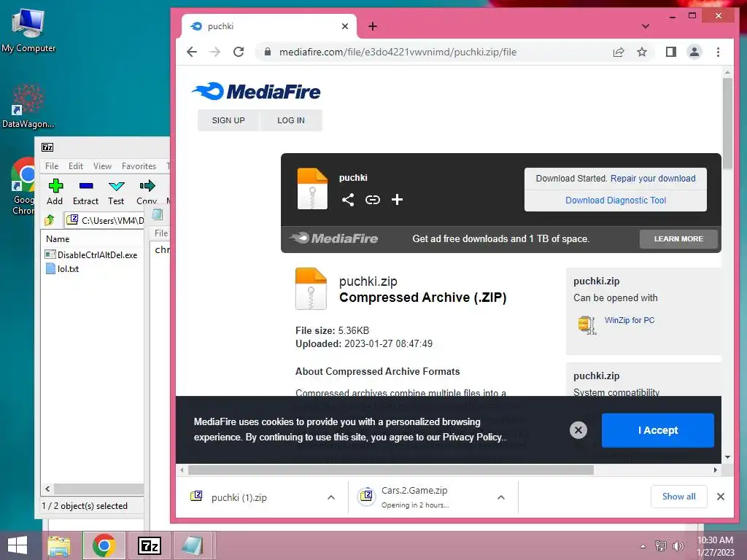Open File menu in Notepad window
This screenshot has height=560, width=747.
161,233
